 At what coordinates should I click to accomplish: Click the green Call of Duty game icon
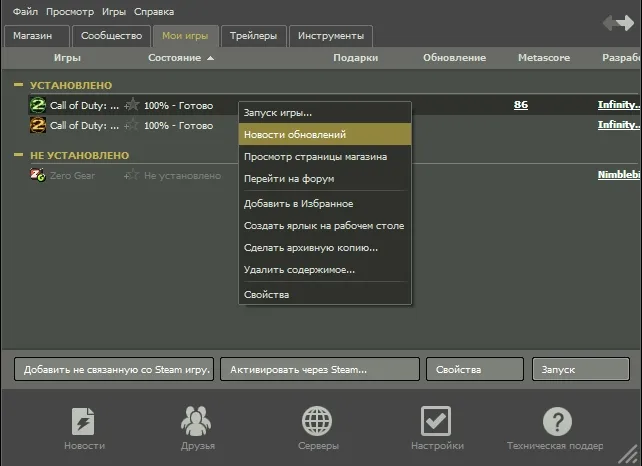[x=38, y=105]
